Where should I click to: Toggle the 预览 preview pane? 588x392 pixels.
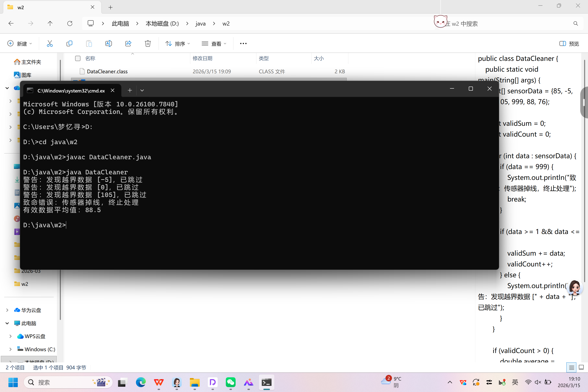point(569,44)
